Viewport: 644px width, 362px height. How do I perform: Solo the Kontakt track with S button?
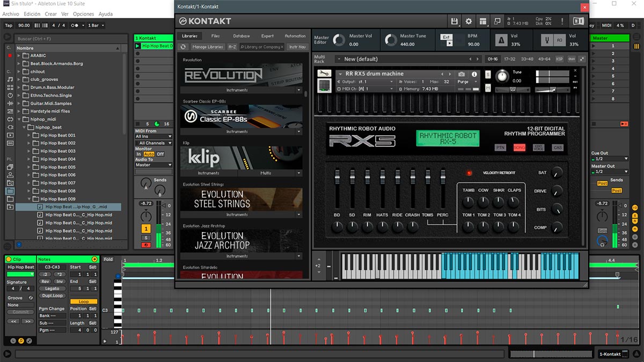(146, 238)
